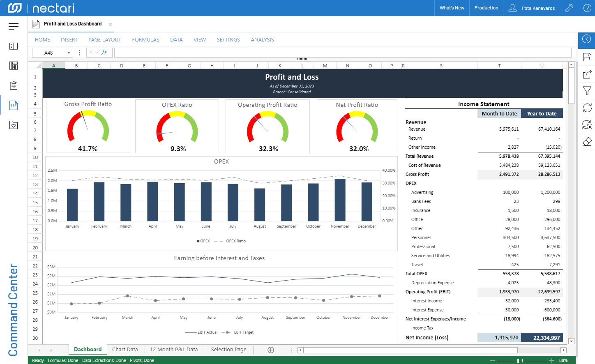Open the favorites folder icon in sidebar
595x364 pixels.
coord(14,125)
